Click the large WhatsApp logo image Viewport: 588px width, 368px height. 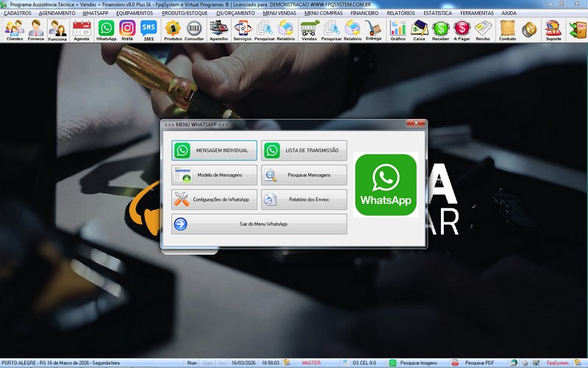tap(385, 185)
